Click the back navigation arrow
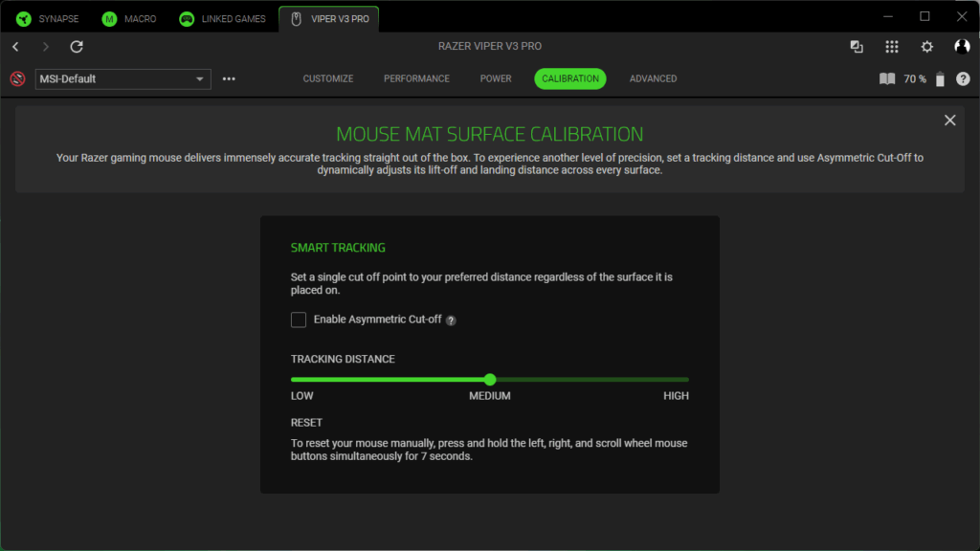980x551 pixels. (15, 47)
